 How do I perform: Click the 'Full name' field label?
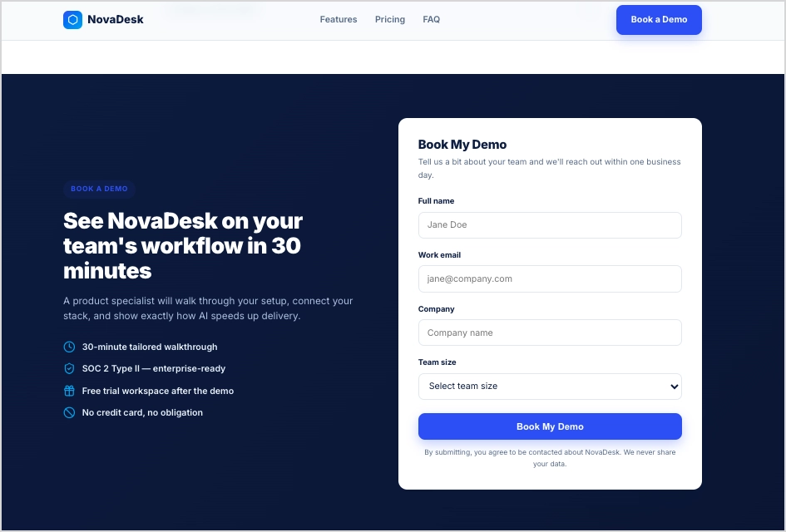pyautogui.click(x=436, y=201)
